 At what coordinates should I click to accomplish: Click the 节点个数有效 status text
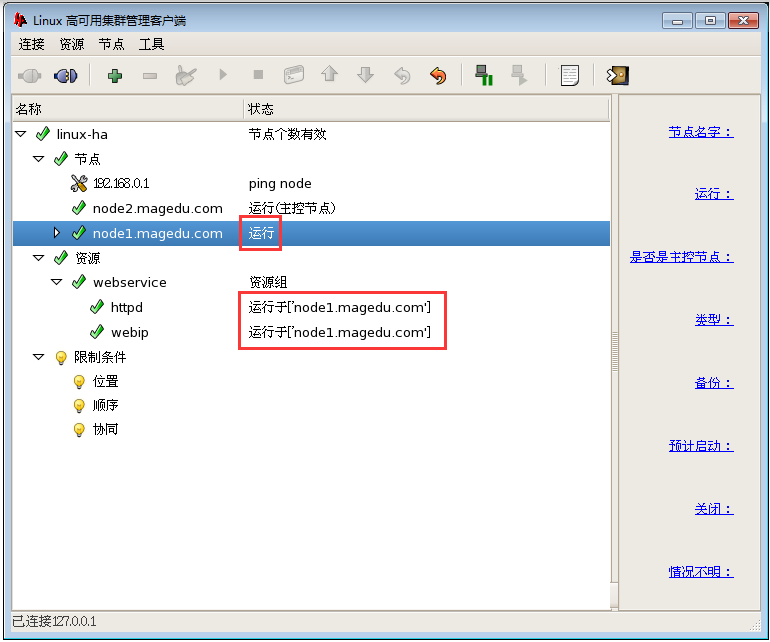pos(287,134)
